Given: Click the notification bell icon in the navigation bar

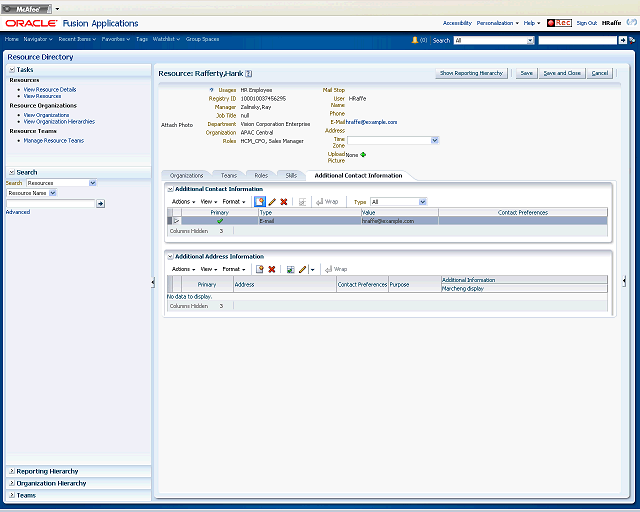Looking at the screenshot, I should 415,40.
